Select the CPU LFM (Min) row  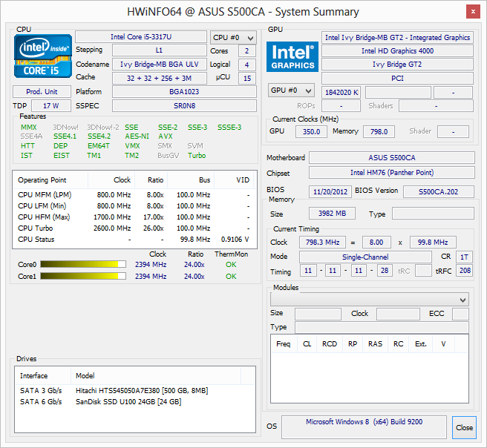(x=134, y=206)
